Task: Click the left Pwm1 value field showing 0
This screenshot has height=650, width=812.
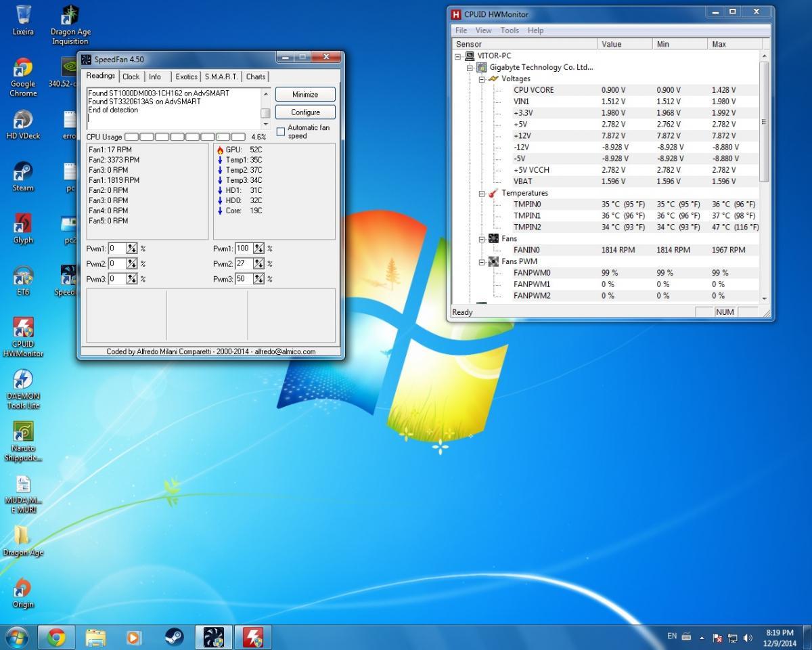Action: pos(117,248)
